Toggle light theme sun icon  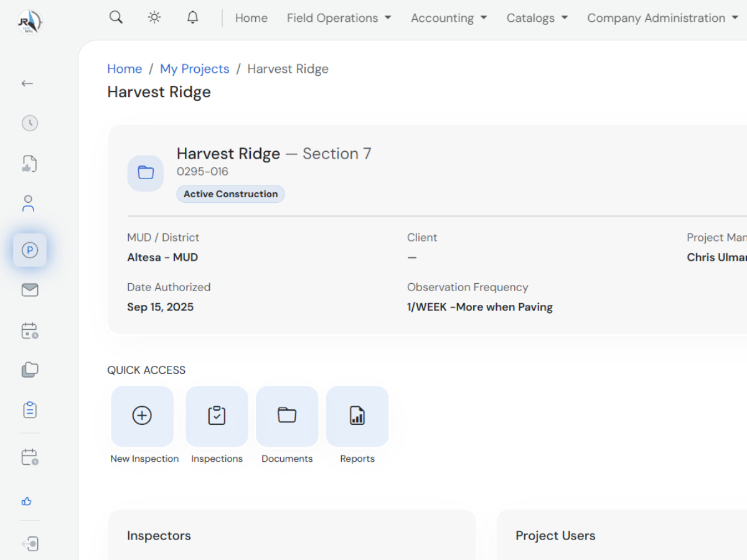tap(154, 17)
